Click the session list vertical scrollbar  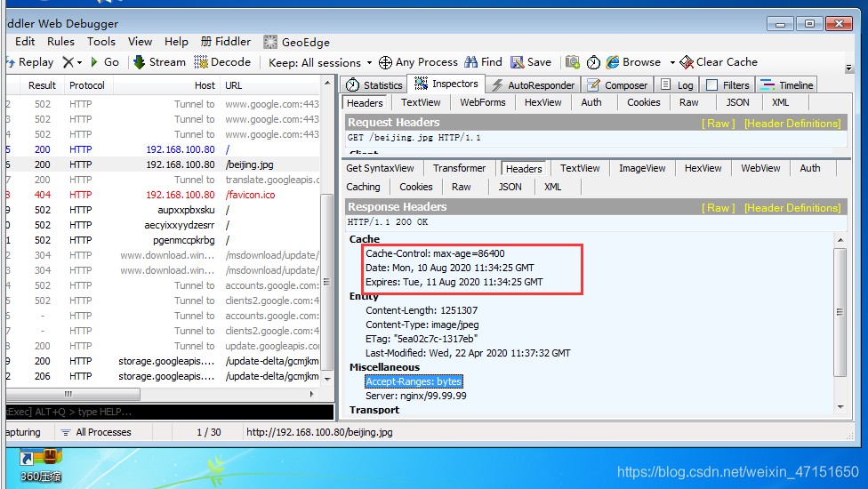coord(327,282)
